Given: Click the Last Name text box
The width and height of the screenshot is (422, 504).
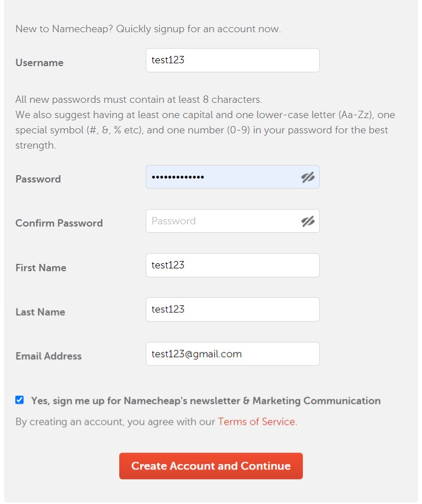Looking at the screenshot, I should 232,309.
